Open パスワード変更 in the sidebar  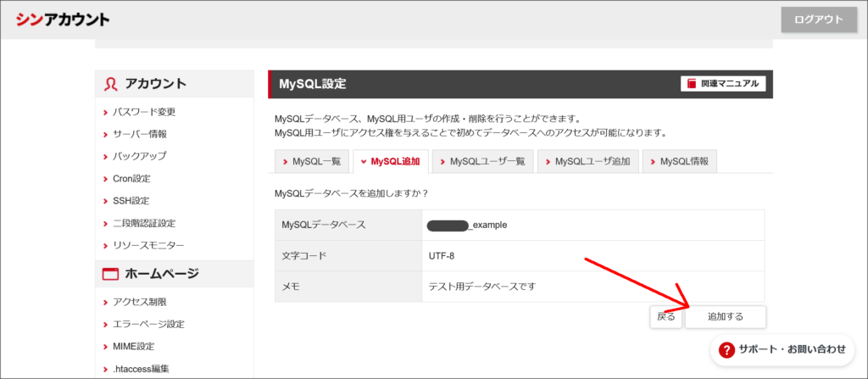[144, 112]
